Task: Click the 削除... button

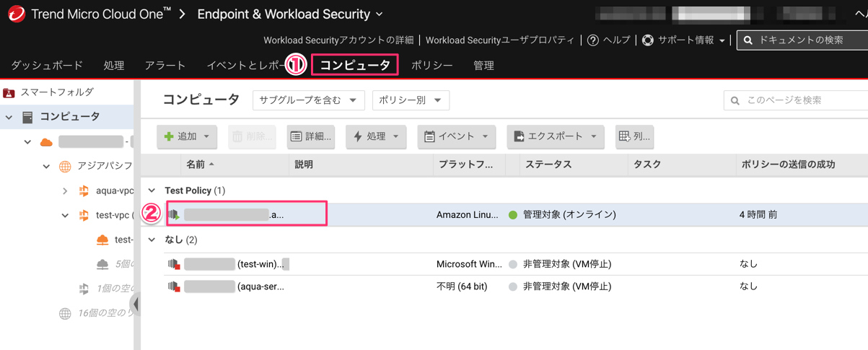Action: point(252,136)
